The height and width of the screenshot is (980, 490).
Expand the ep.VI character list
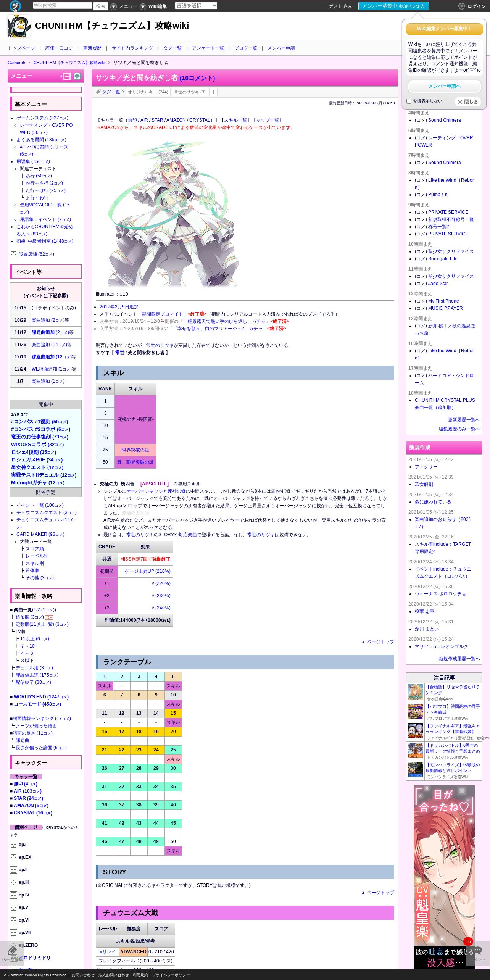(13, 920)
